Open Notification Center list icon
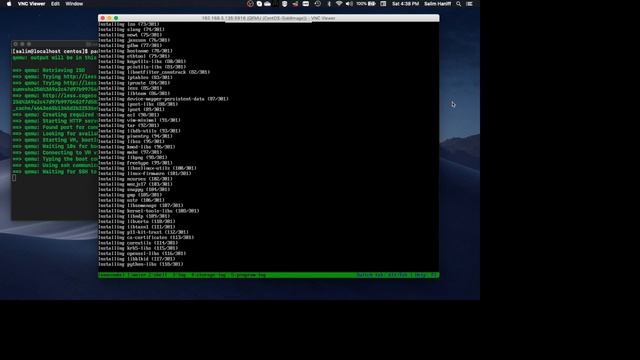 (469, 4)
